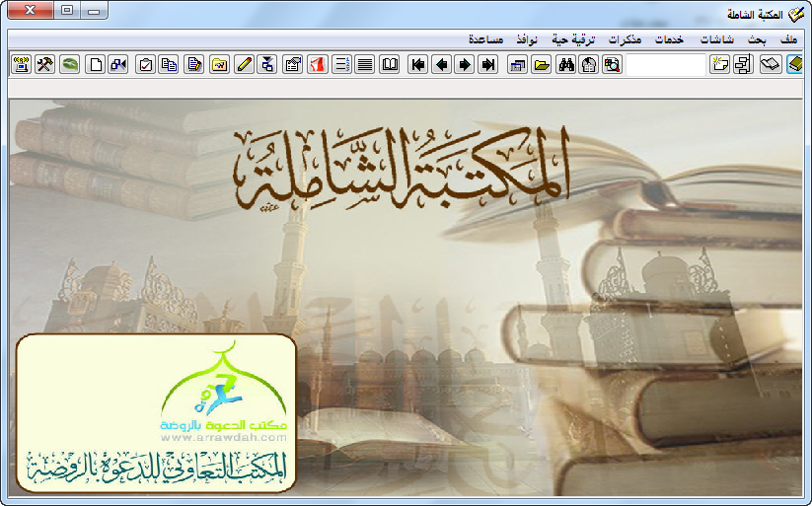Image resolution: width=812 pixels, height=506 pixels.
Task: Click the two overlapping documents copy icon
Action: 169,65
